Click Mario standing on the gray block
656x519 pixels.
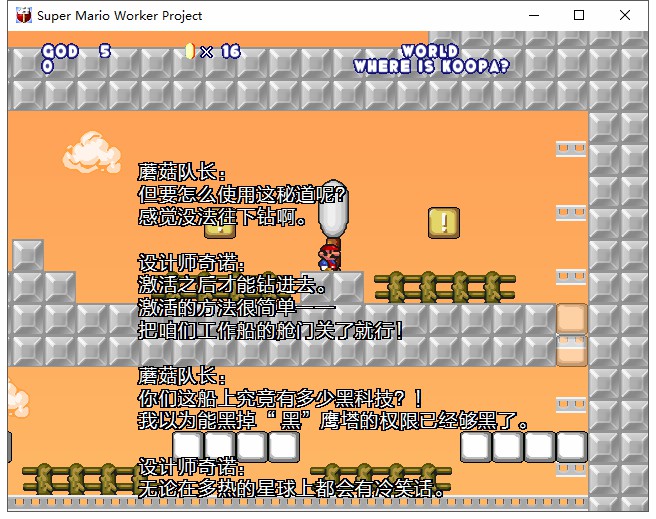coord(330,258)
